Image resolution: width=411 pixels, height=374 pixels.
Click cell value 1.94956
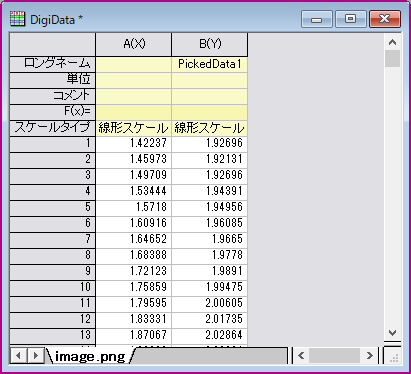point(210,208)
